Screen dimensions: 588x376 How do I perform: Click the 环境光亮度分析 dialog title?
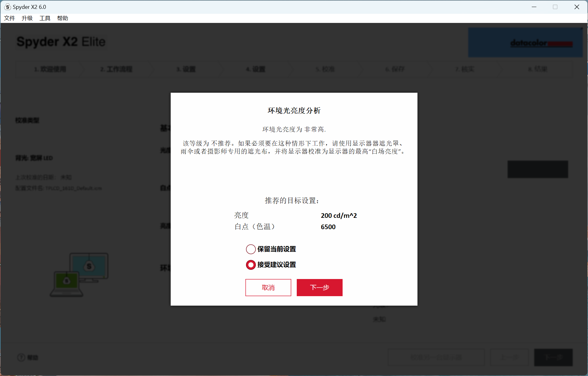[x=294, y=110]
